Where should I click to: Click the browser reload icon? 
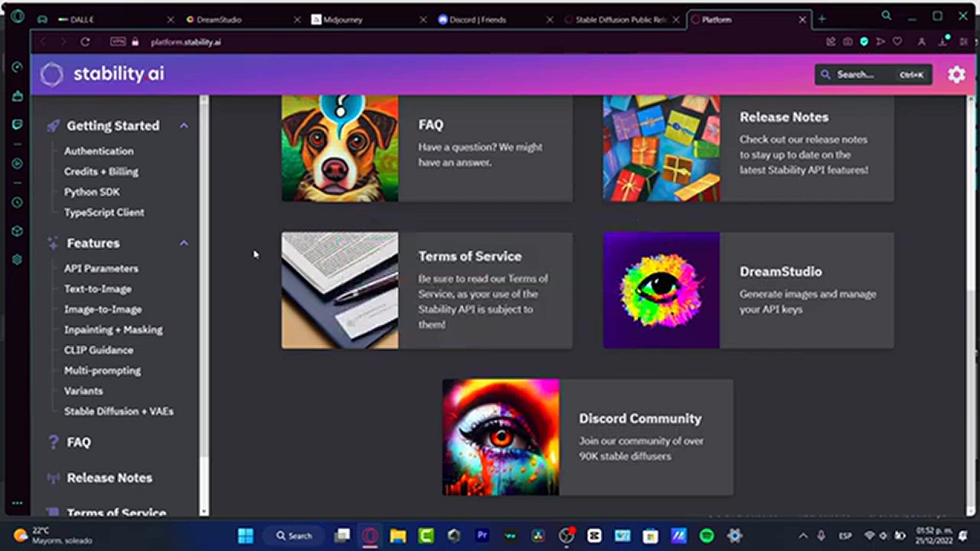[85, 42]
